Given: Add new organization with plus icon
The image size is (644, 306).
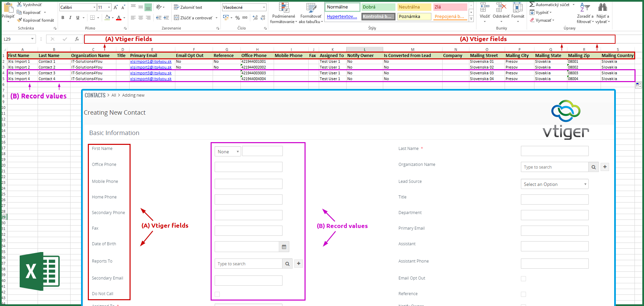Looking at the screenshot, I should point(605,167).
